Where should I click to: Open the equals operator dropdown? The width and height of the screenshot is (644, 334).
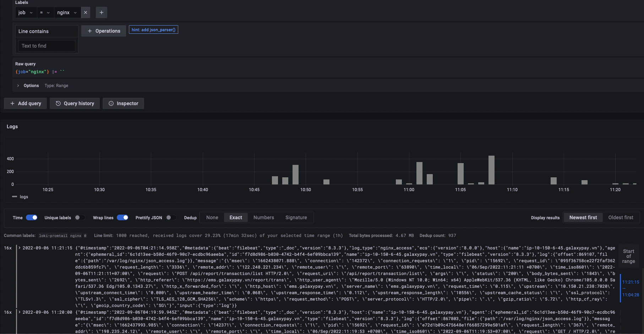tap(45, 12)
